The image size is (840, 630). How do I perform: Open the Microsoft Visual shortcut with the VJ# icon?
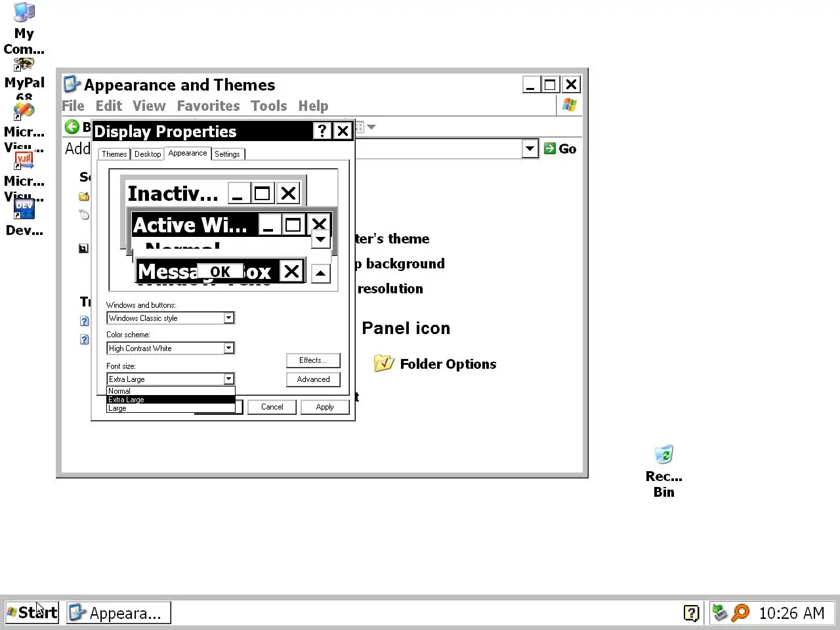24,177
